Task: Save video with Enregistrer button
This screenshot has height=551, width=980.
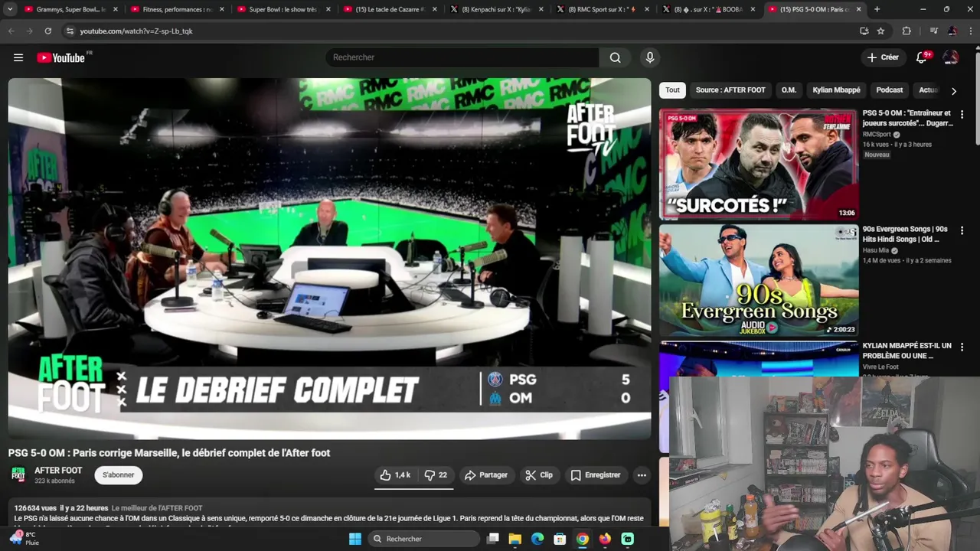Action: [x=596, y=475]
